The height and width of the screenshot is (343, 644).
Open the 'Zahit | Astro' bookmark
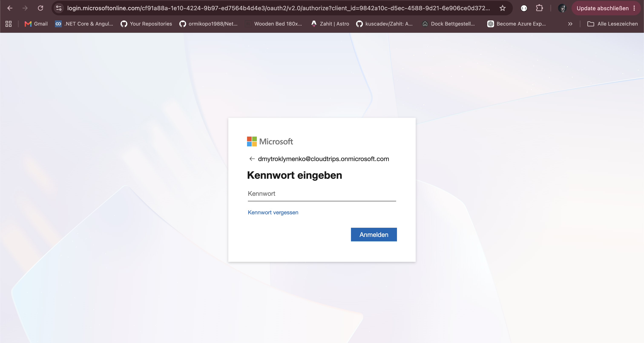(330, 24)
